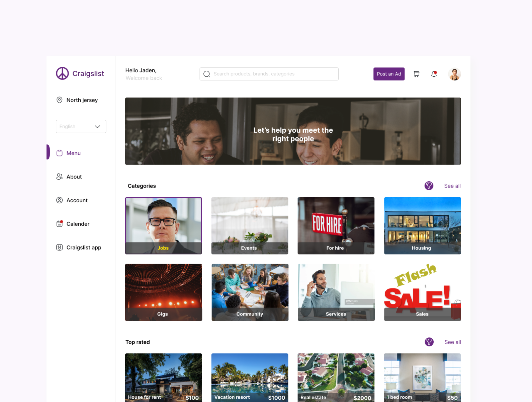Click the About people icon

click(60, 177)
